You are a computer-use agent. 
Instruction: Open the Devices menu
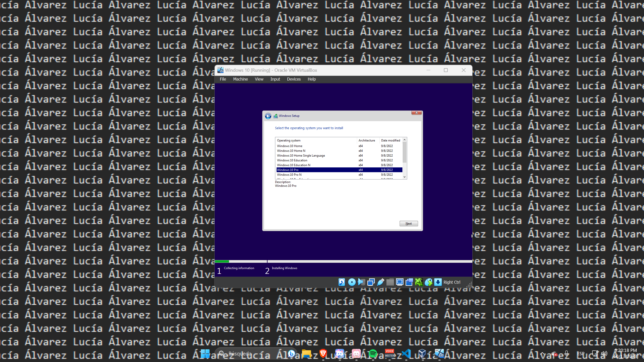pyautogui.click(x=294, y=79)
